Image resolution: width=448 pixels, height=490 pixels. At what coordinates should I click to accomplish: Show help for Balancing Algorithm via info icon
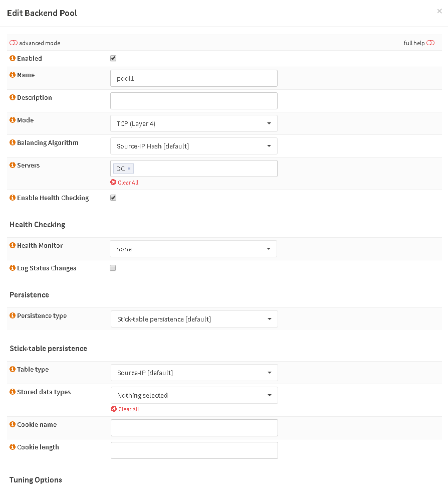click(x=13, y=142)
